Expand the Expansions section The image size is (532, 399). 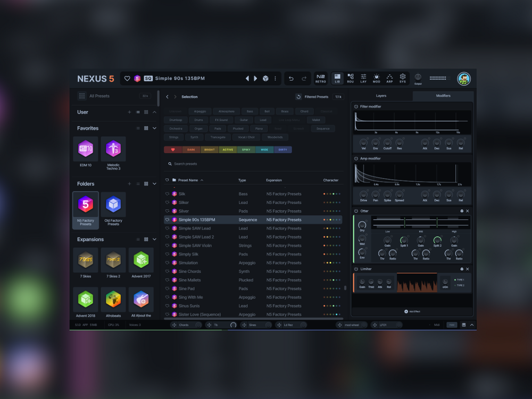(x=154, y=239)
